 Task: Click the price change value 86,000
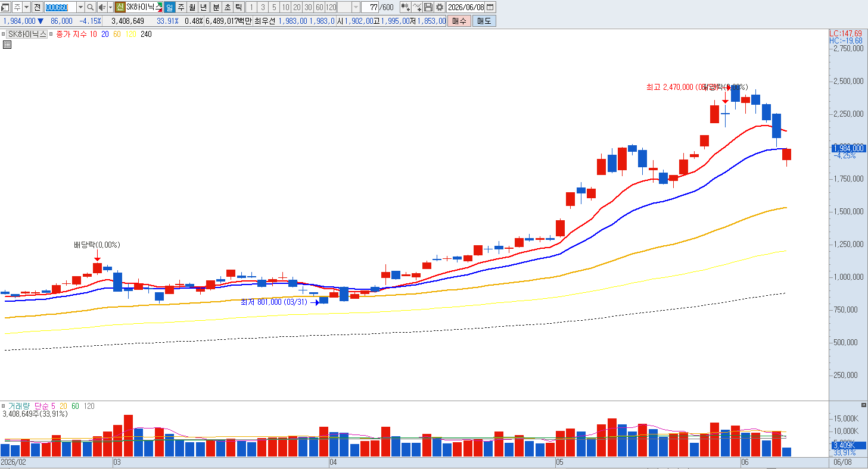pos(62,21)
